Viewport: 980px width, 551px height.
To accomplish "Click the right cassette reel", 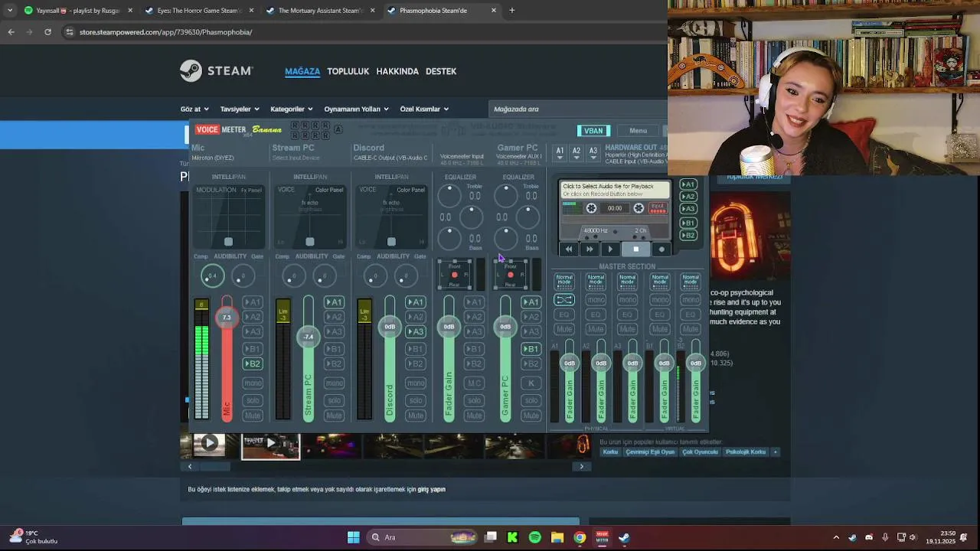I will click(639, 208).
